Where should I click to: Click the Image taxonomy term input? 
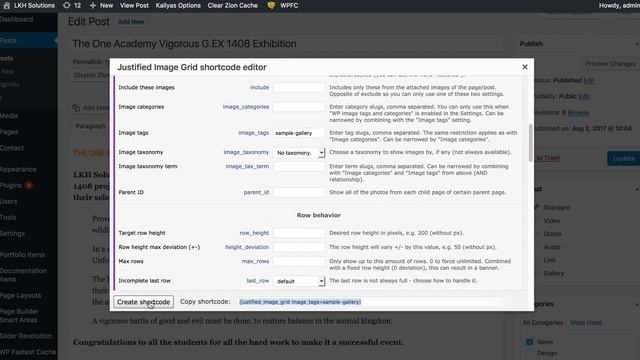tap(299, 166)
